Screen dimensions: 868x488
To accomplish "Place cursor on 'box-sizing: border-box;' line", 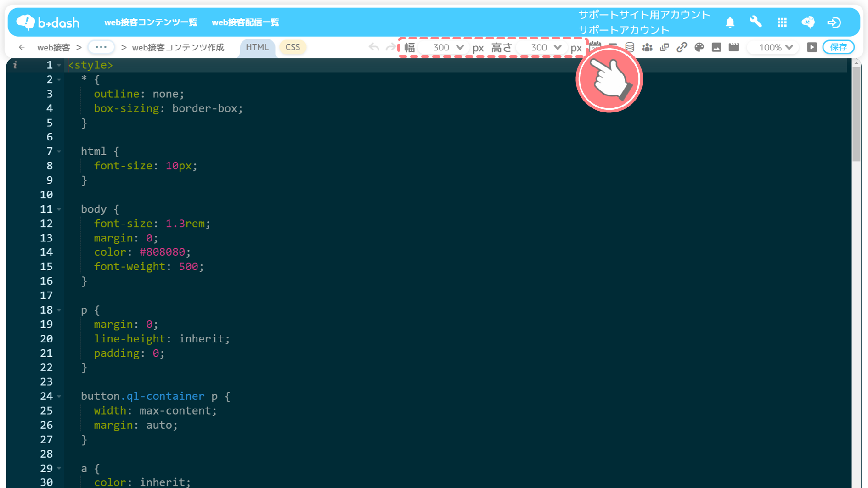I will [x=168, y=108].
